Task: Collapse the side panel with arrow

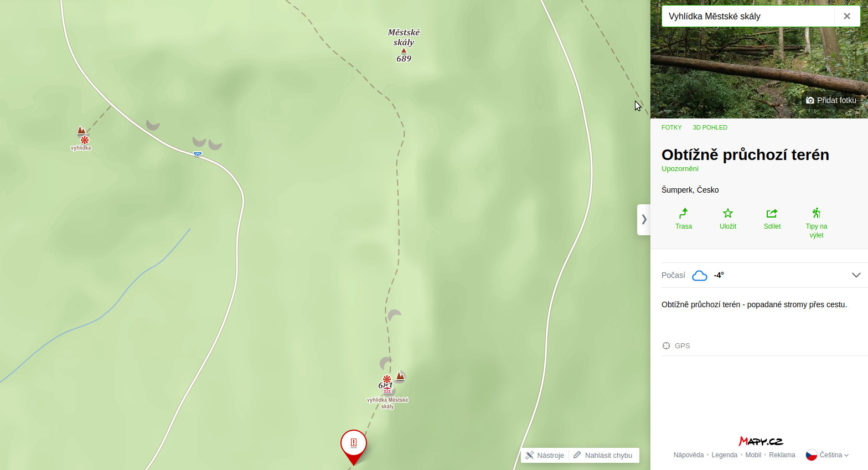Action: tap(644, 220)
